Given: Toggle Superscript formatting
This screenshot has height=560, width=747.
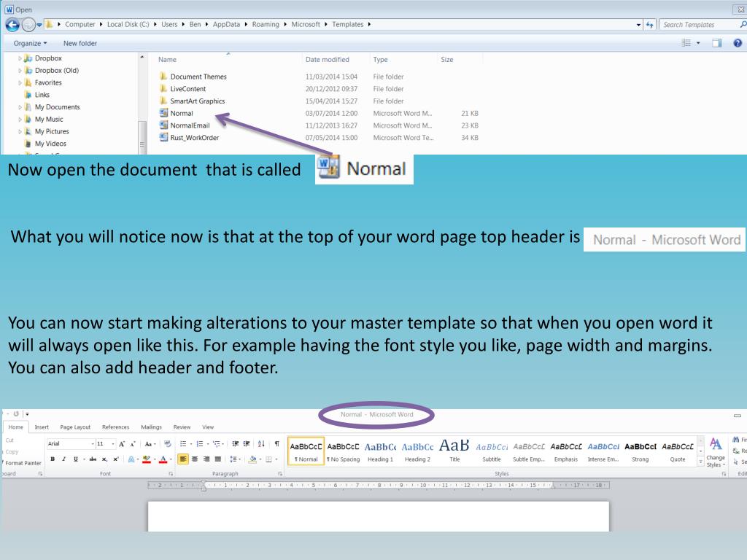Looking at the screenshot, I should [116, 459].
